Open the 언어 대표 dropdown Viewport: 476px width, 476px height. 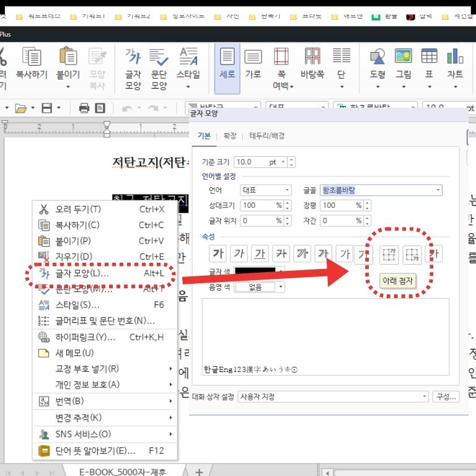click(x=287, y=190)
